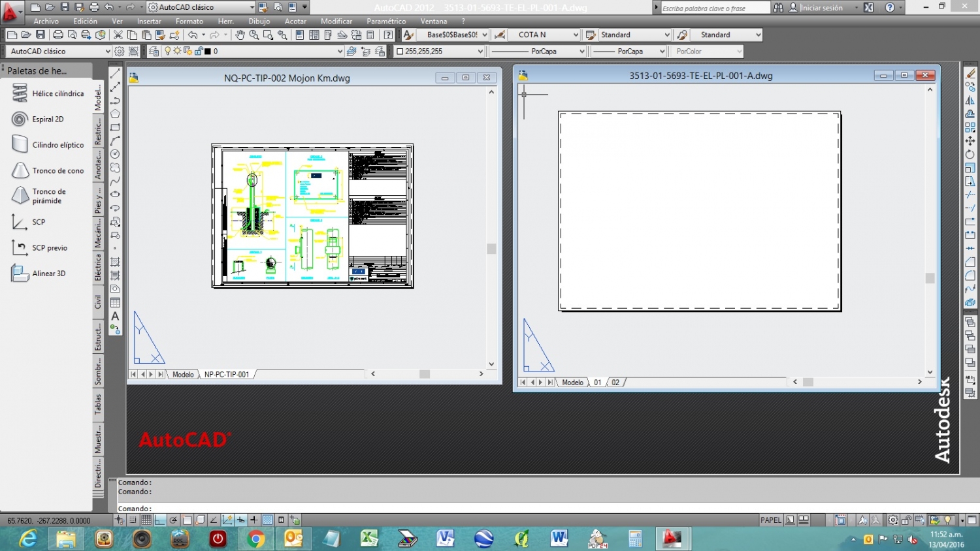Open the Base$0$Base text style dropdown
The height and width of the screenshot is (551, 980).
click(453, 35)
